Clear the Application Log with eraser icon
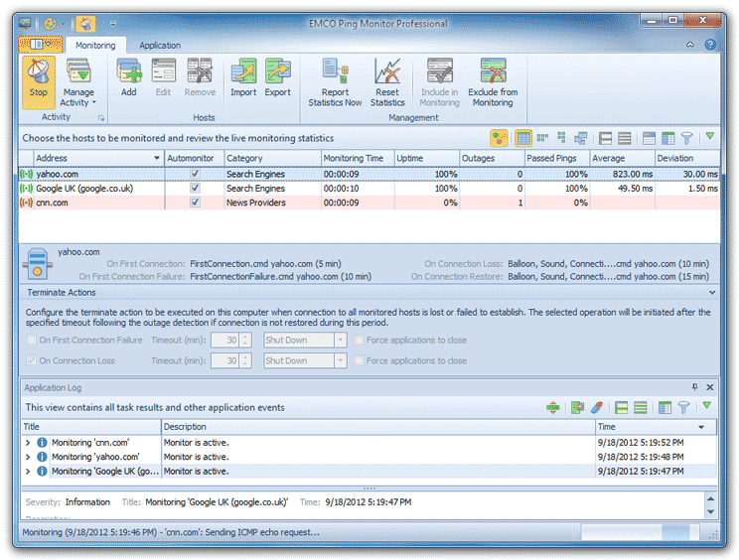This screenshot has height=560, width=739. 597,407
